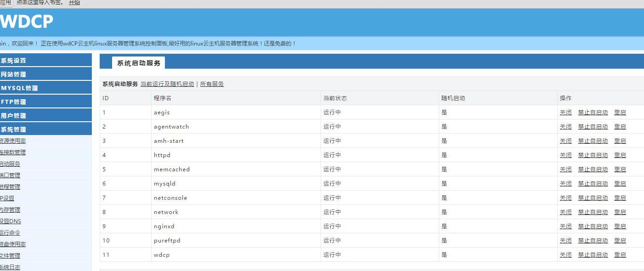
Task: Show 所有服务 list
Action: tap(212, 84)
